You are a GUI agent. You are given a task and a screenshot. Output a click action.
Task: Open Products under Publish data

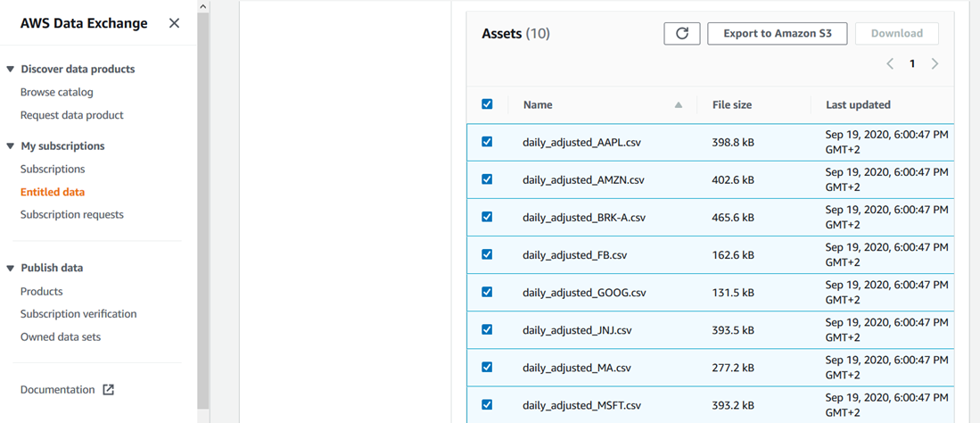pyautogui.click(x=41, y=292)
